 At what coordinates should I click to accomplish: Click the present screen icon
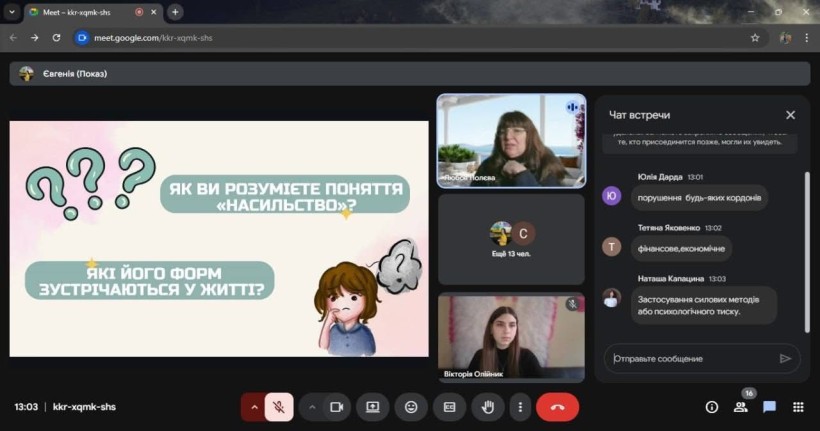373,407
